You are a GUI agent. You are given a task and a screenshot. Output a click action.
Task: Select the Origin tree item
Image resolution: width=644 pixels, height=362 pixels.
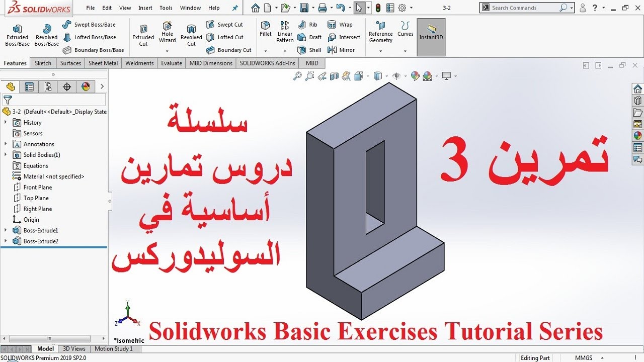(26, 220)
